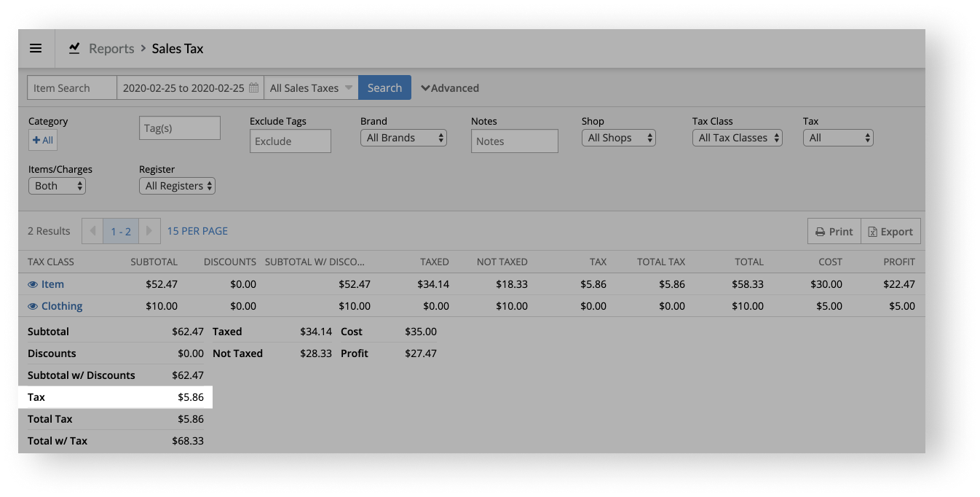Select the Total w/ Tax value $68.33
Screen dimensions: 980x497
pyautogui.click(x=188, y=441)
